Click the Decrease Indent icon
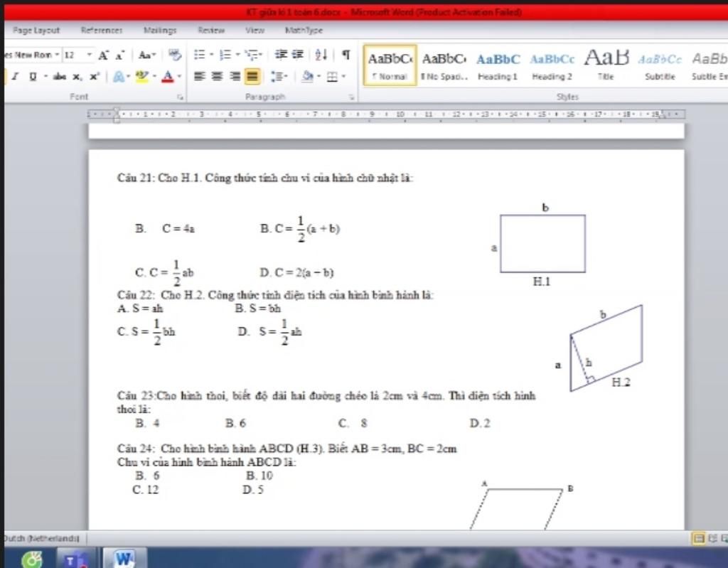 [x=280, y=55]
